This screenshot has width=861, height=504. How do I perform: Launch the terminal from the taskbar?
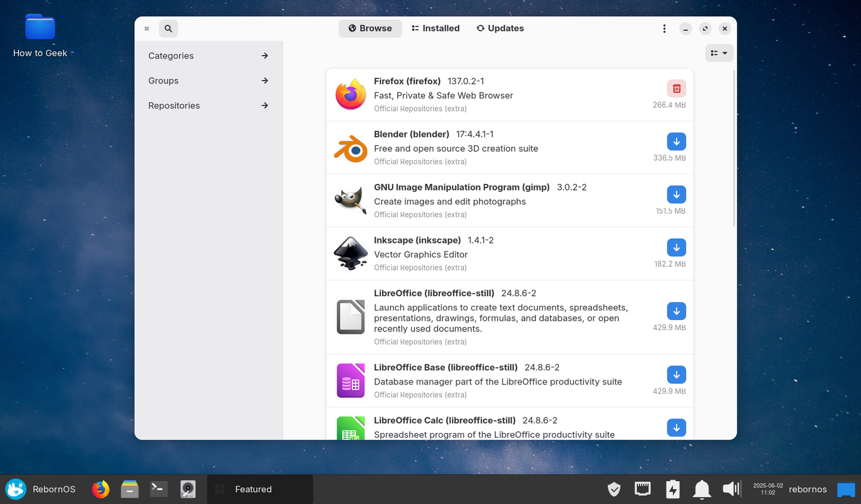coord(159,489)
